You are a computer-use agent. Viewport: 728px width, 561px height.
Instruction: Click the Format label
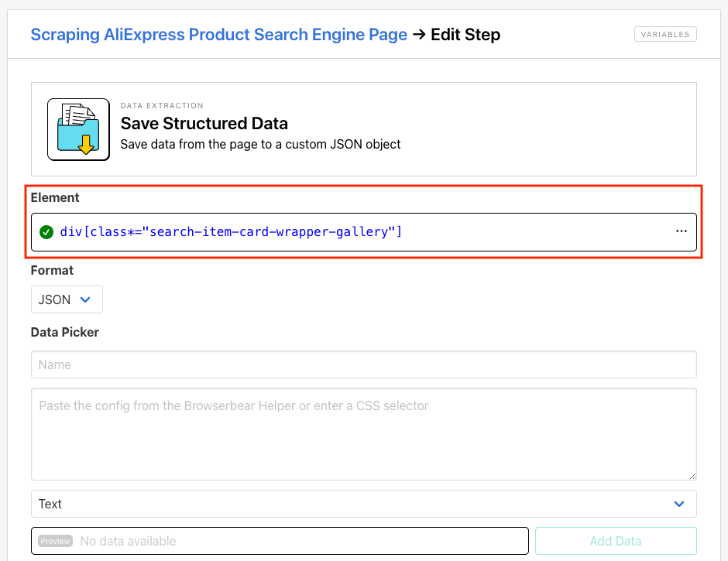tap(52, 271)
